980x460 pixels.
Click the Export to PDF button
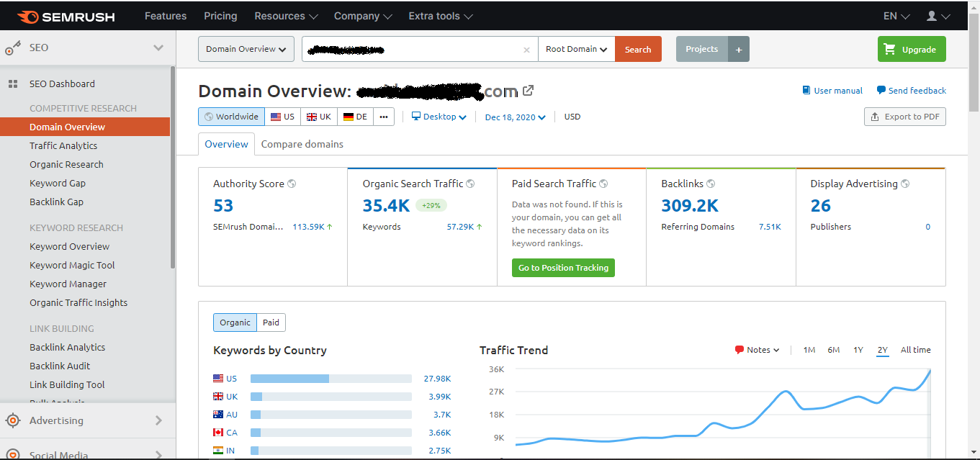tap(905, 117)
